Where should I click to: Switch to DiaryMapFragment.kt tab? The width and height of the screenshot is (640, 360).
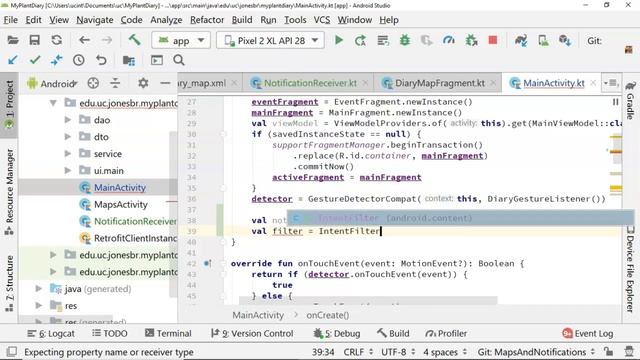click(439, 83)
